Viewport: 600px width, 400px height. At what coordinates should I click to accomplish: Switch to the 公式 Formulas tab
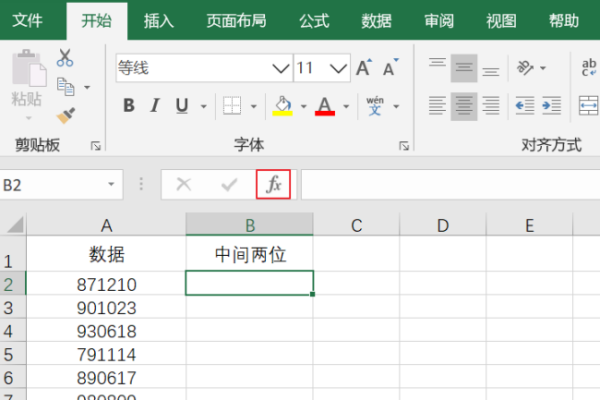(x=314, y=21)
